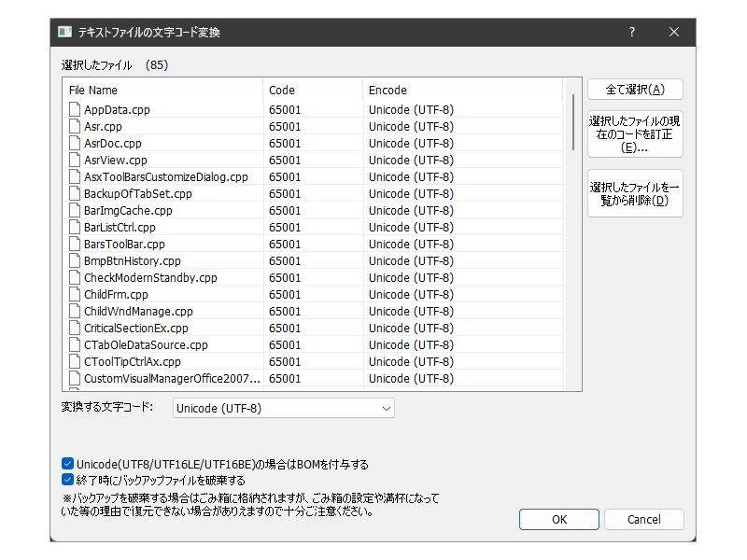The height and width of the screenshot is (560, 747).
Task: Toggle BOM for Unicode checkbox
Action: pyautogui.click(x=67, y=463)
